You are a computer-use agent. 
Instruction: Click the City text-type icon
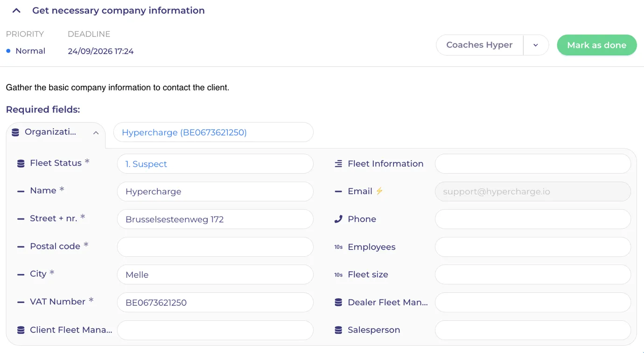click(x=21, y=274)
